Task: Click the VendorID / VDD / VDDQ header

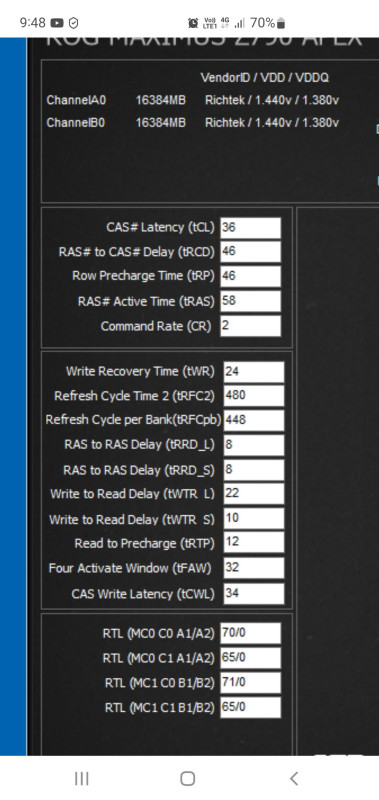Action: pos(265,78)
